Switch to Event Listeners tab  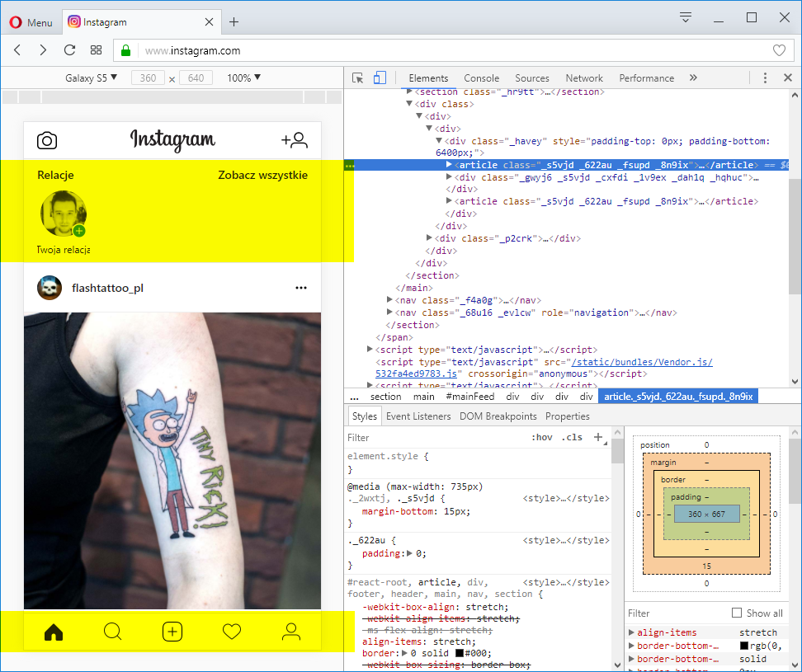coord(418,416)
